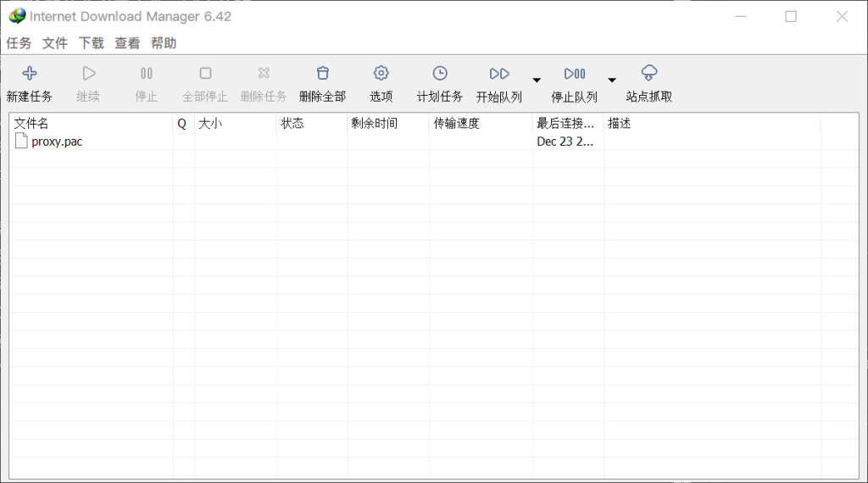Screen dimensions: 868x483
Task: Stop the queue with 停止队列 icon
Action: coord(574,74)
